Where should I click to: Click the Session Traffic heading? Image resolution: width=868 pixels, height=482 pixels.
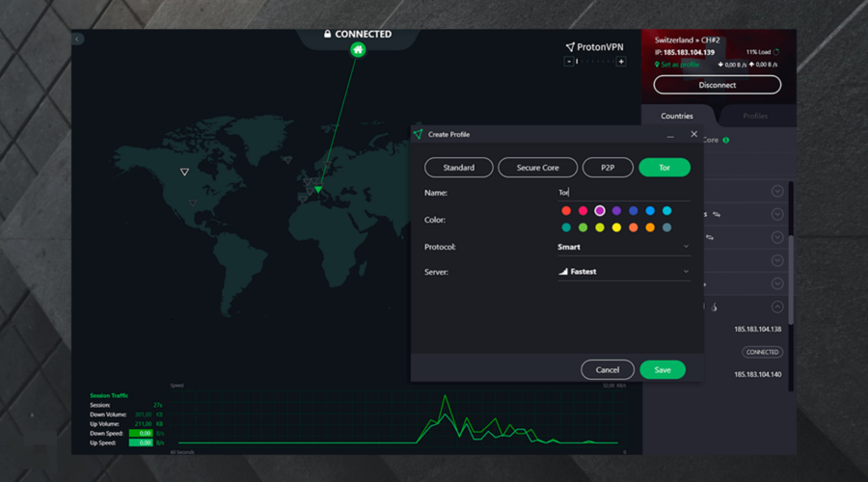tap(109, 395)
